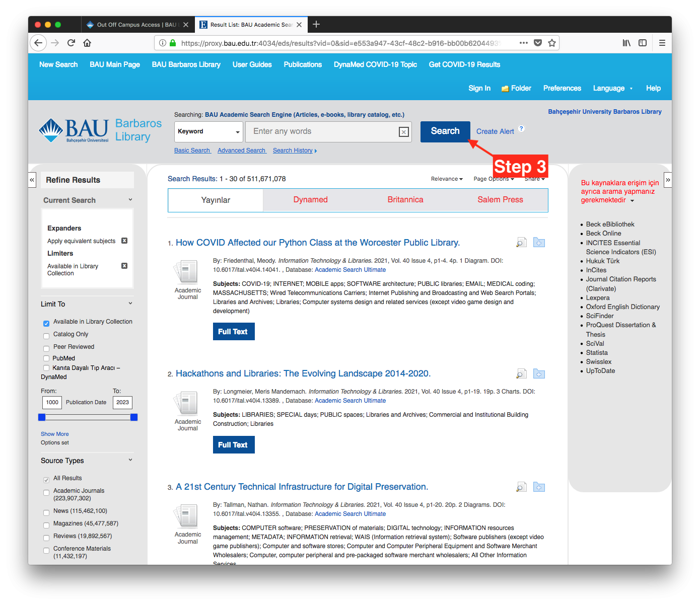Go to the browser home icon
Viewport: 700px width, 605px height.
87,43
